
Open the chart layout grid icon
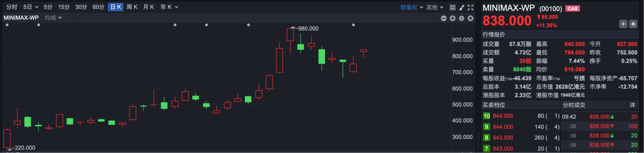(x=452, y=7)
